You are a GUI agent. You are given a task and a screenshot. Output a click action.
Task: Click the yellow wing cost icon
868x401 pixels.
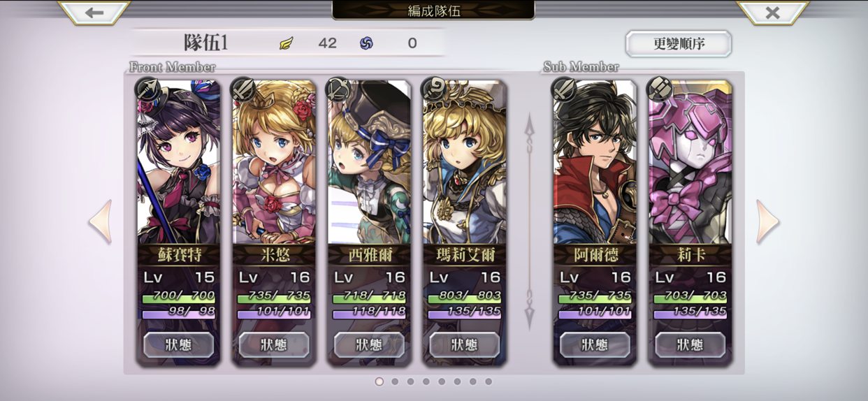(287, 43)
